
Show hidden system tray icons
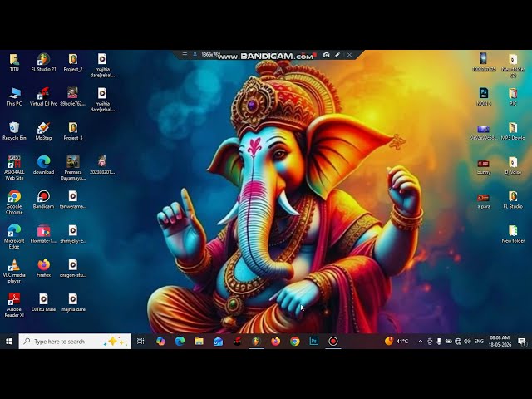pyautogui.click(x=421, y=342)
